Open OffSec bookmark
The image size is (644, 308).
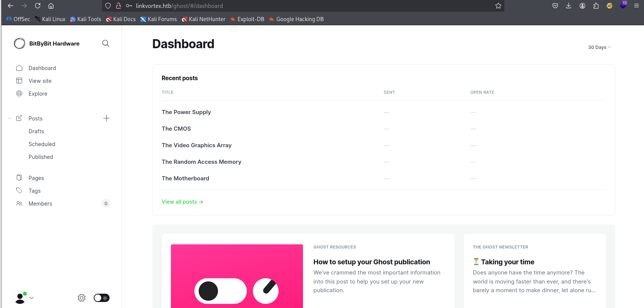pyautogui.click(x=18, y=19)
